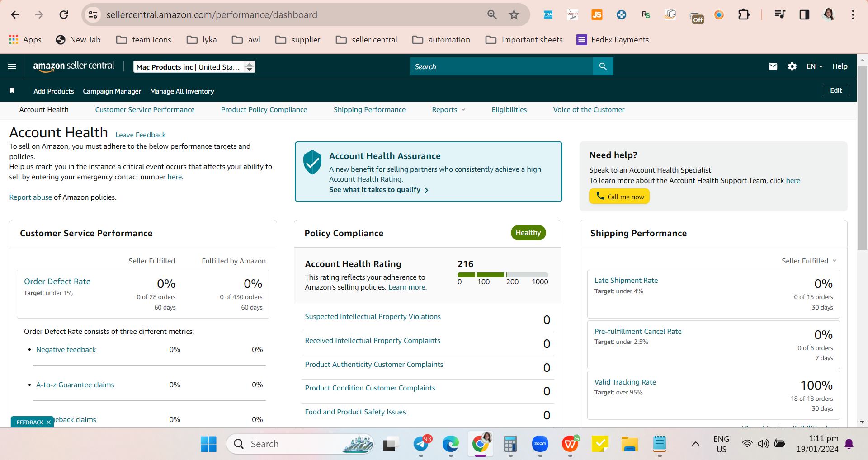Open Chrome three-dot menu
This screenshot has width=868, height=460.
click(853, 15)
